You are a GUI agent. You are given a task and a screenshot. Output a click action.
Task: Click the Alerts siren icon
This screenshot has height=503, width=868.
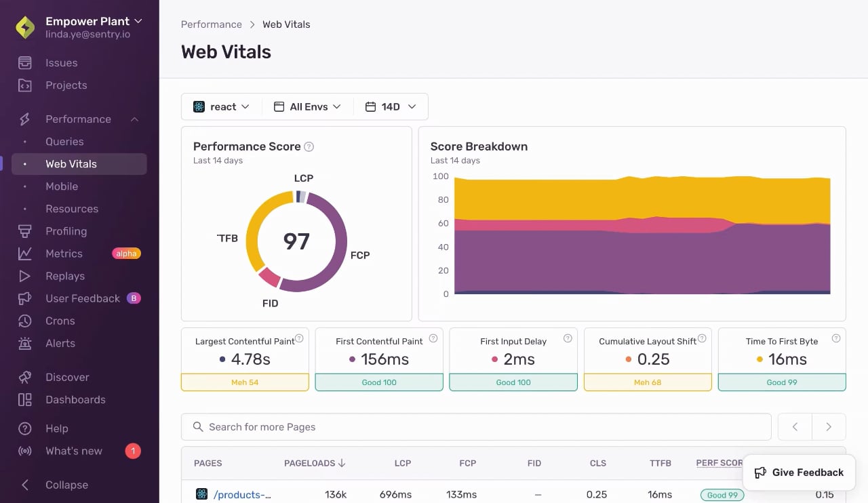tap(25, 343)
